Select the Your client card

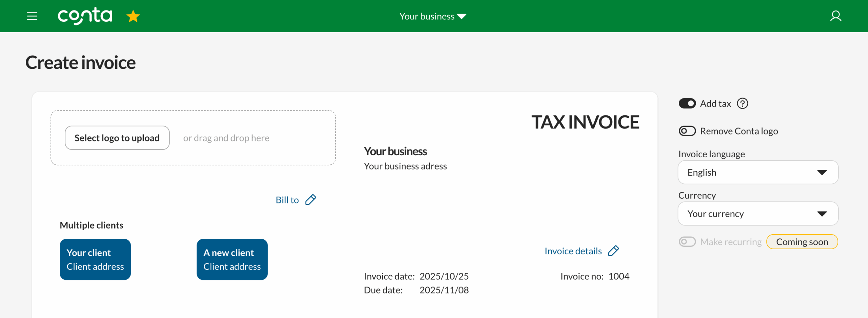point(95,259)
